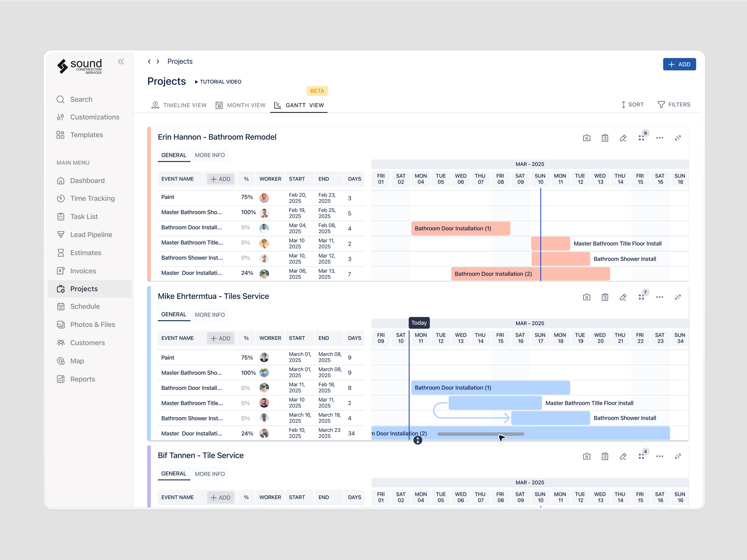Click camera icon on Erin Hannon project
The width and height of the screenshot is (747, 560).
587,138
